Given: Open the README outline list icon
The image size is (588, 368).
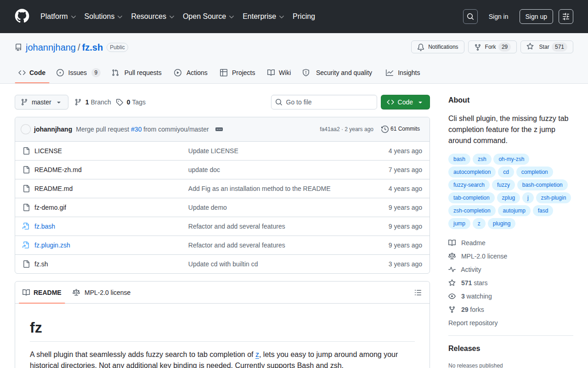Looking at the screenshot, I should click(x=418, y=293).
